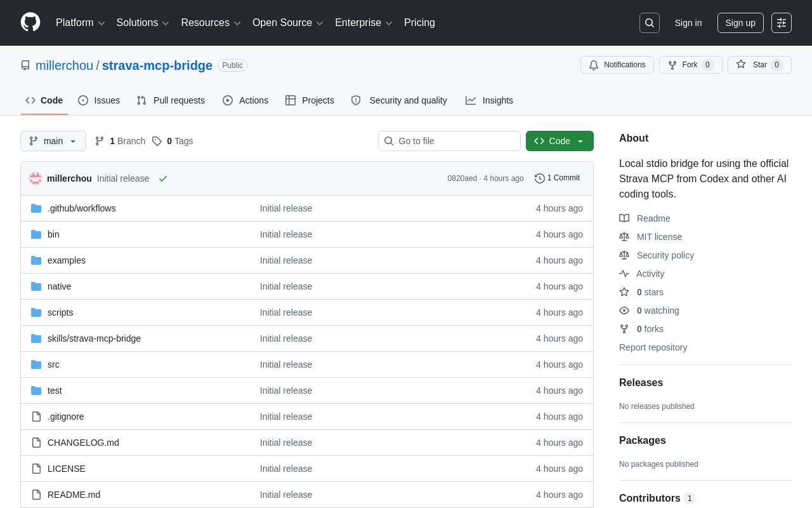Screen dimensions: 812x508
Task: Toggle Notifications for this repository
Action: coord(617,65)
